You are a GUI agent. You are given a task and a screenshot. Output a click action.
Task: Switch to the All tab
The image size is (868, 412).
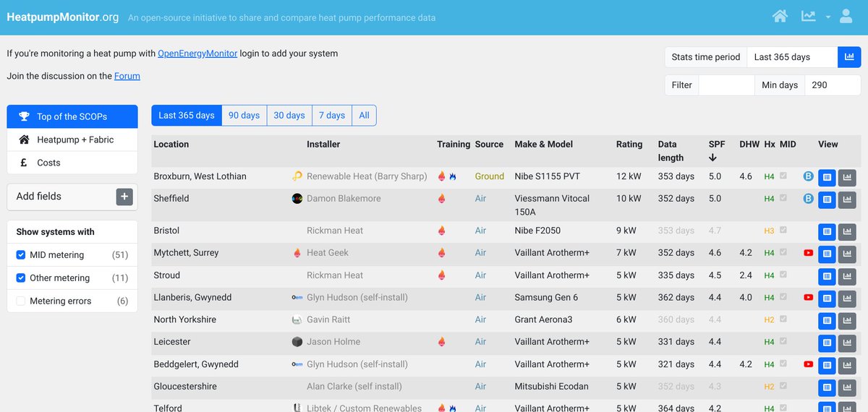coord(364,116)
